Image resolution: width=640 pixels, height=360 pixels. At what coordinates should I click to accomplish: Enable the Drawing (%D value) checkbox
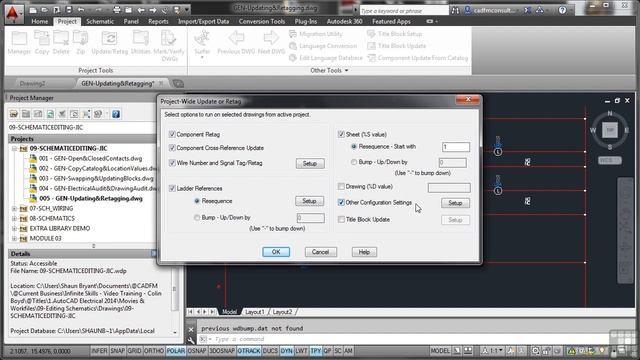point(341,187)
